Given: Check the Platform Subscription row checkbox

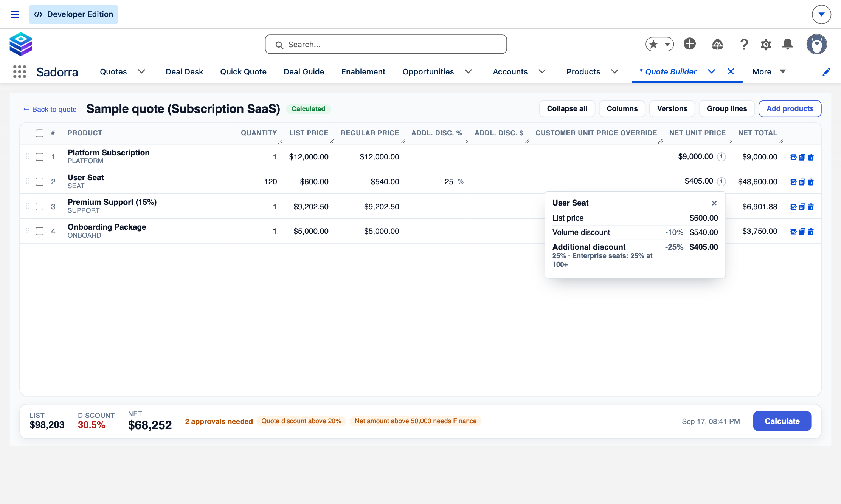Looking at the screenshot, I should click(40, 157).
